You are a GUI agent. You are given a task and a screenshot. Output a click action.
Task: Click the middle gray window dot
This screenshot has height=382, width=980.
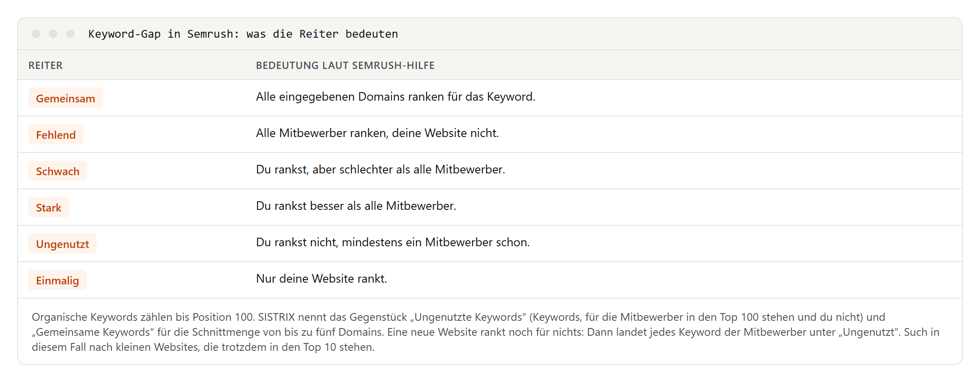coord(53,34)
